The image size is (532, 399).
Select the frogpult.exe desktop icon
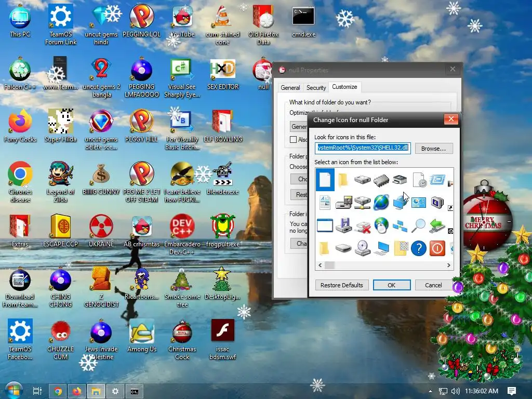coord(222,231)
